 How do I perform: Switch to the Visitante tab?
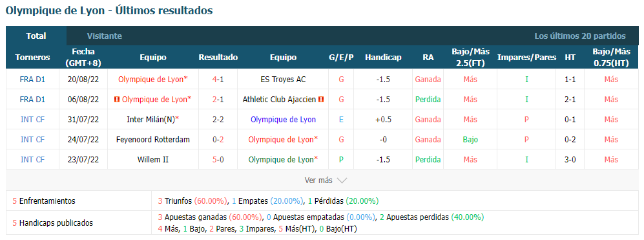[105, 36]
